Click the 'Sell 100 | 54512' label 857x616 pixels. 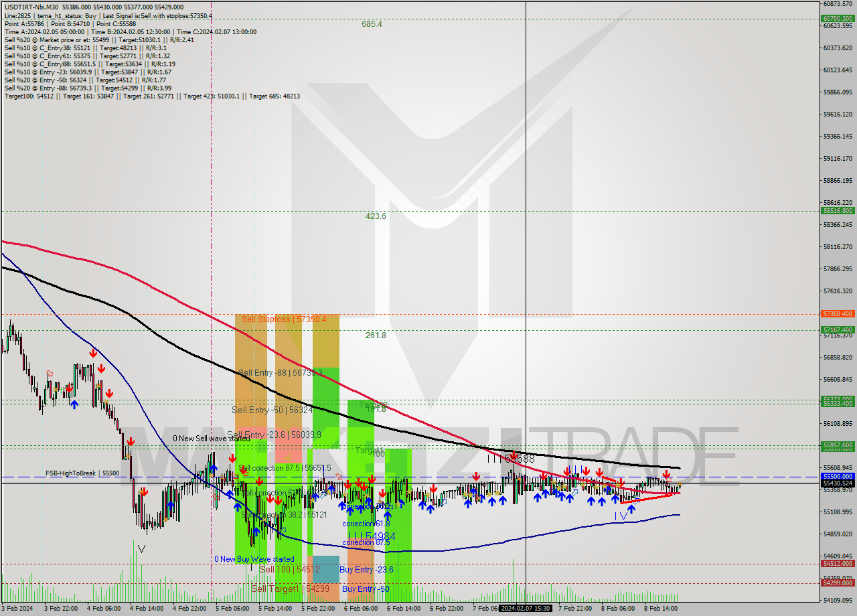click(x=289, y=569)
